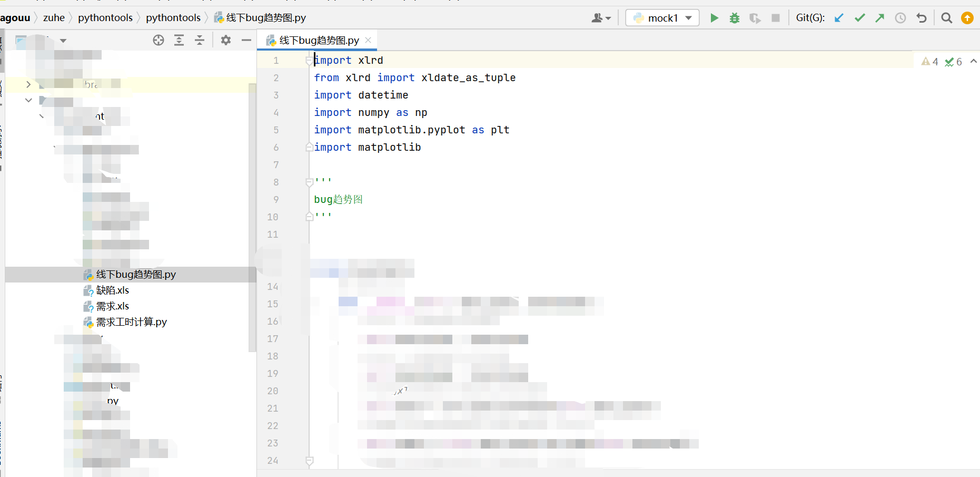Run with coverage shield icon
The width and height of the screenshot is (980, 477).
[x=755, y=18]
